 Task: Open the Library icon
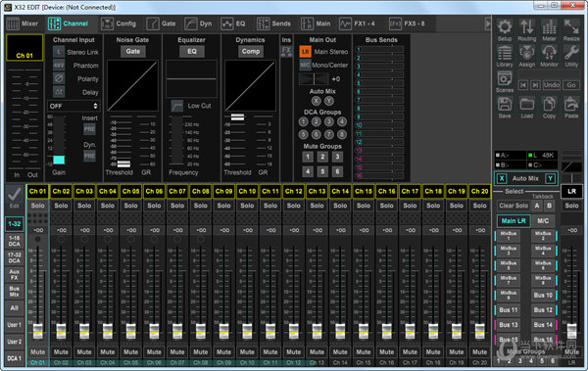coord(505,53)
